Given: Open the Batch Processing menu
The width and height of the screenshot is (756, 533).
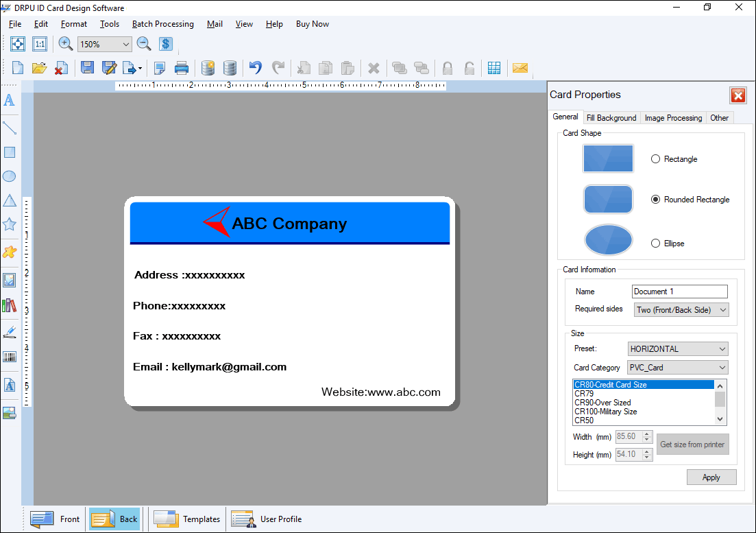Looking at the screenshot, I should pos(163,24).
